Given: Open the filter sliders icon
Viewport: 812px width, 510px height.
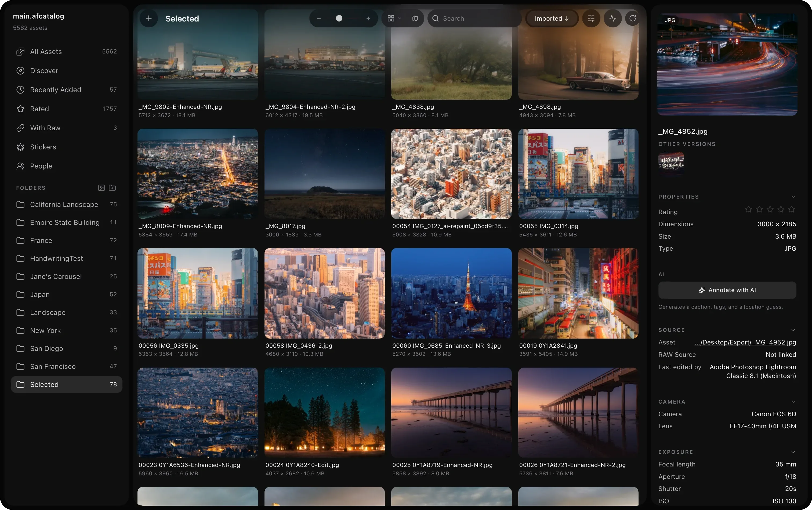Looking at the screenshot, I should (x=591, y=19).
